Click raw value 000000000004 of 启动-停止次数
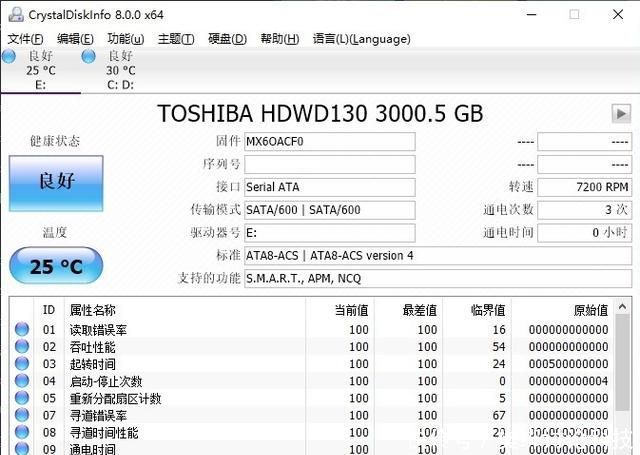The height and width of the screenshot is (455, 640). [x=568, y=381]
